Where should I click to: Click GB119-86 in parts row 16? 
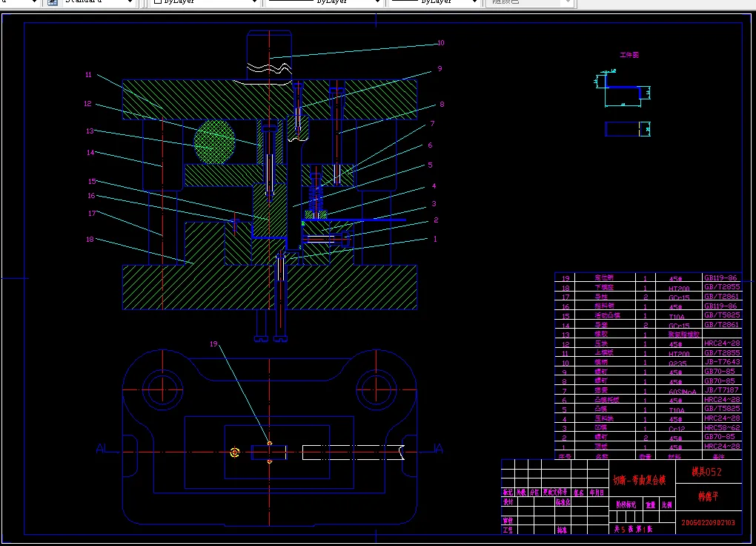[x=721, y=306]
